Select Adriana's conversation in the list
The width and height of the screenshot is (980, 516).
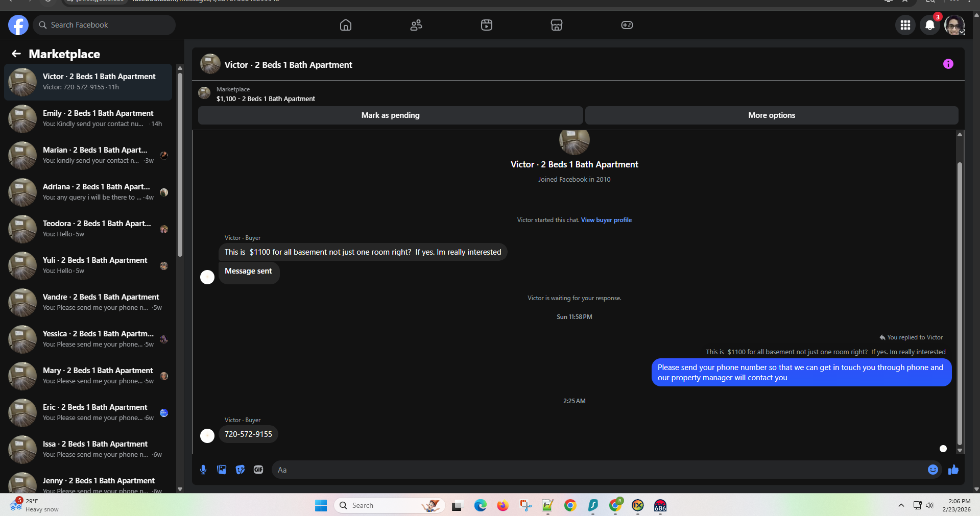(x=88, y=192)
